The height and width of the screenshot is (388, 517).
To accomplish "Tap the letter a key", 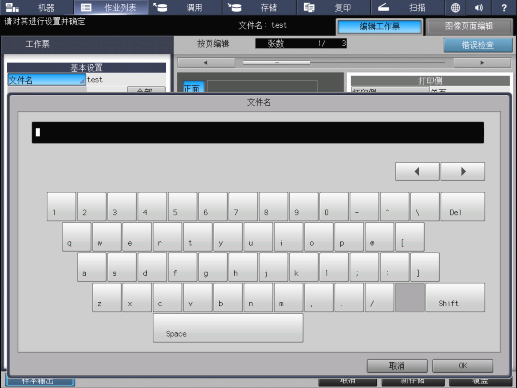I will point(92,267).
